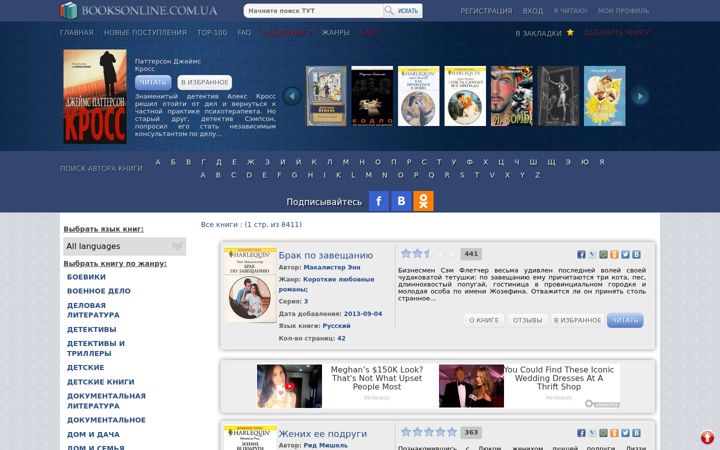Select genre ДОМ И ДАЧА in sidebar

click(93, 434)
